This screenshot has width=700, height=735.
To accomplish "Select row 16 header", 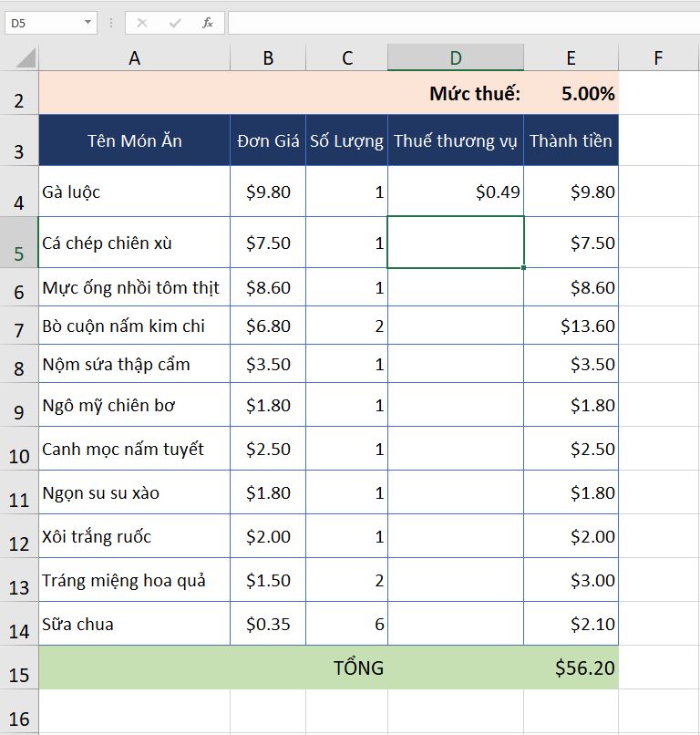I will (19, 711).
